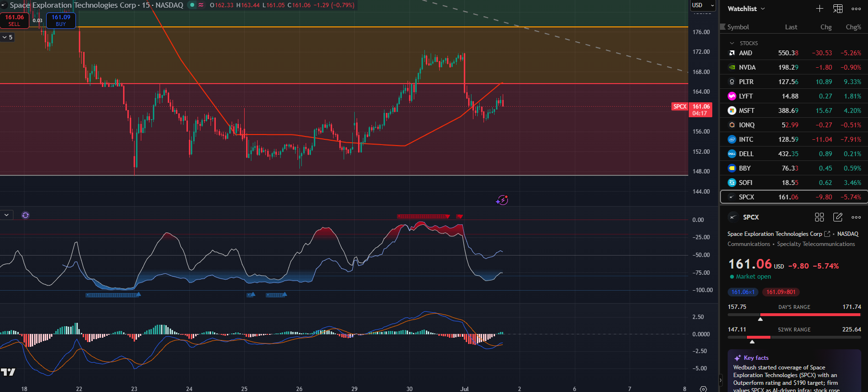Click the IONQ logo in the watchlist
This screenshot has height=392, width=868.
click(732, 125)
